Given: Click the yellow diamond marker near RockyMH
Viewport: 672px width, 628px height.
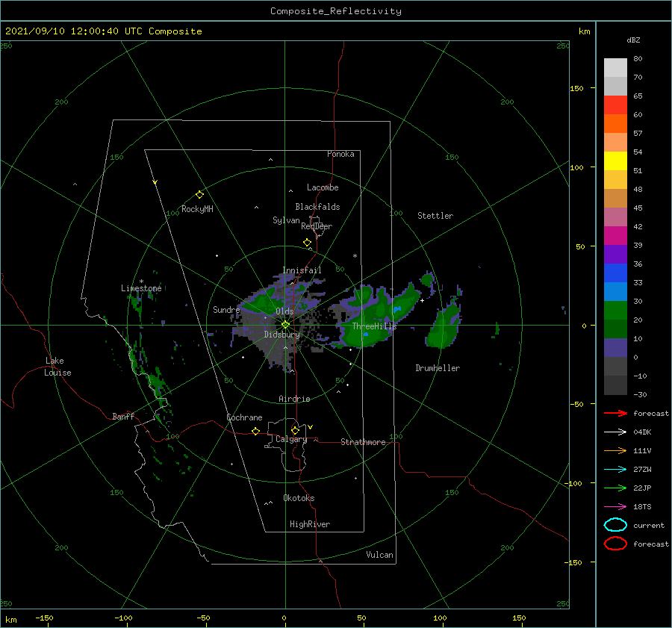Looking at the screenshot, I should [x=199, y=195].
